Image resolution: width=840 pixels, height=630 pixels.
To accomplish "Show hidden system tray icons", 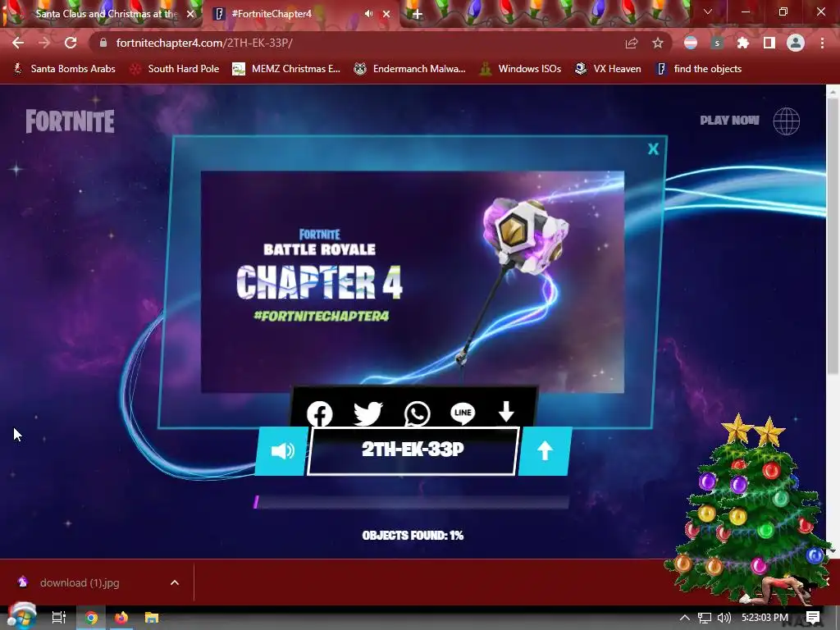I will 685,619.
